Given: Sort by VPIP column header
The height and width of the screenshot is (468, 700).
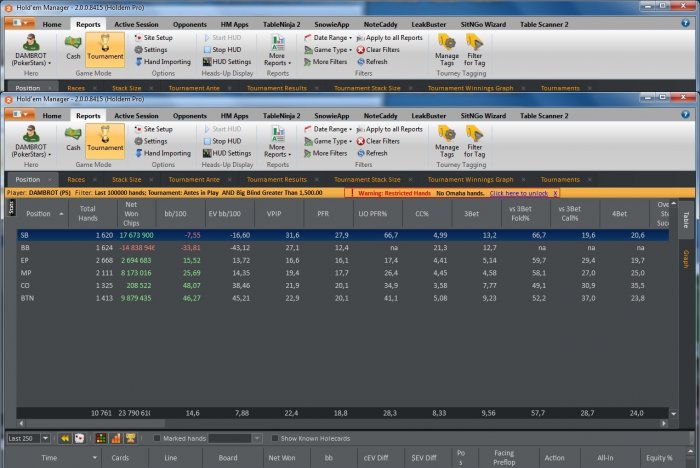Looking at the screenshot, I should pyautogui.click(x=274, y=213).
